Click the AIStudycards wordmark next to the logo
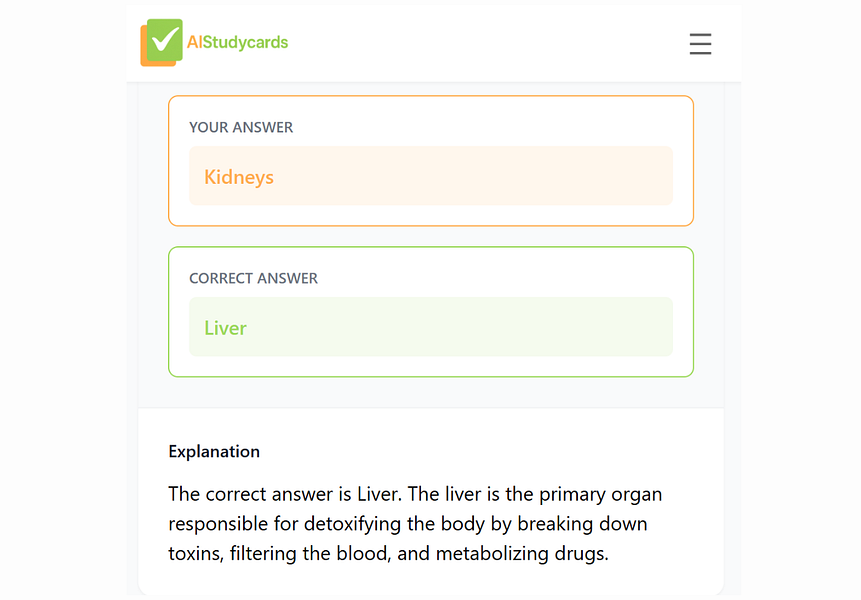861x600 pixels. coord(237,42)
